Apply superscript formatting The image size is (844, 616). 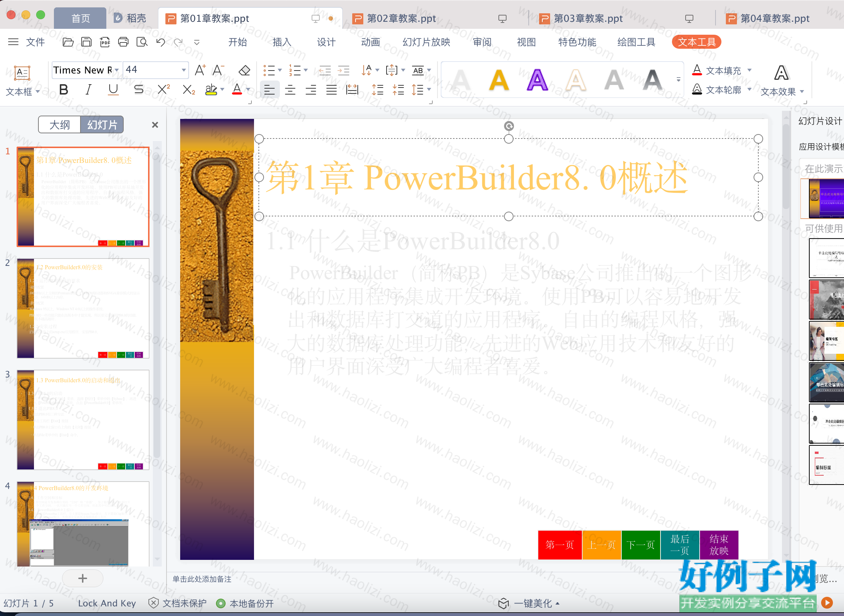(164, 89)
